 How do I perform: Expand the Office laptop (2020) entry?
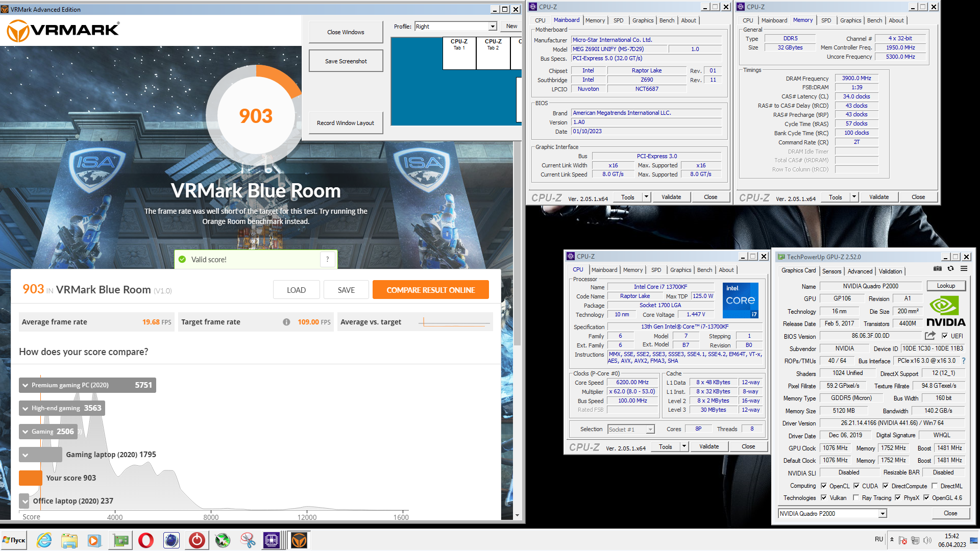[x=25, y=501]
